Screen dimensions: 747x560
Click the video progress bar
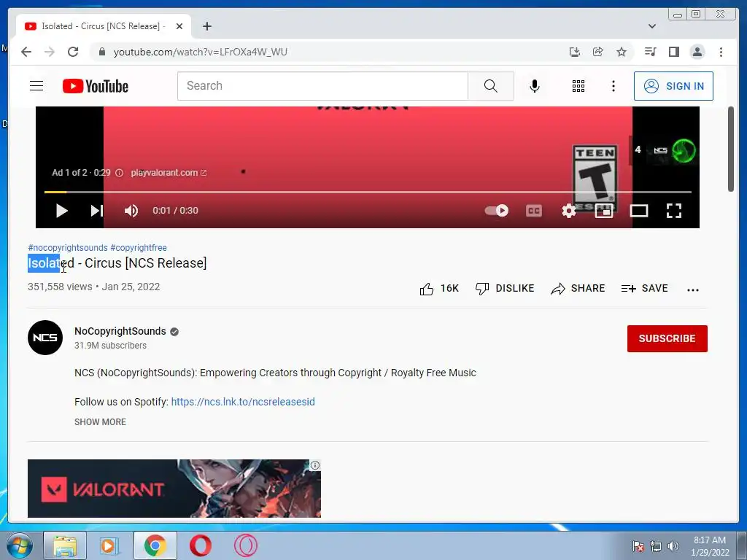368,192
